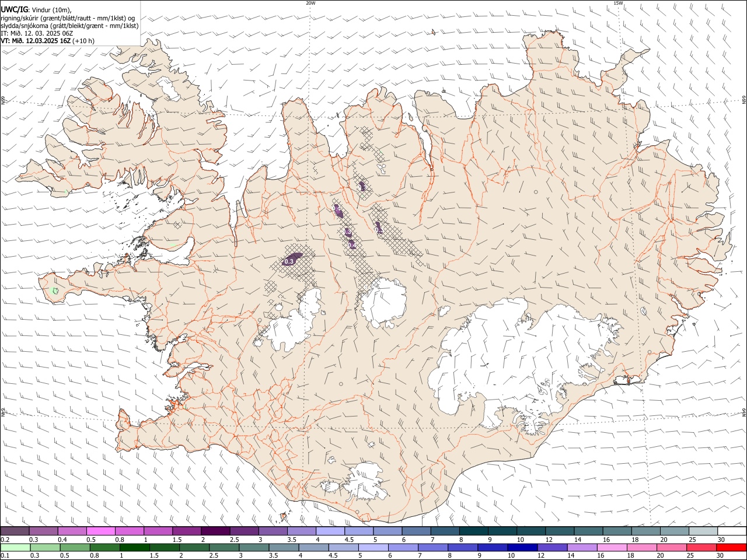
Task: Select the violet 12 rain legend swatch
Action: (x=552, y=548)
